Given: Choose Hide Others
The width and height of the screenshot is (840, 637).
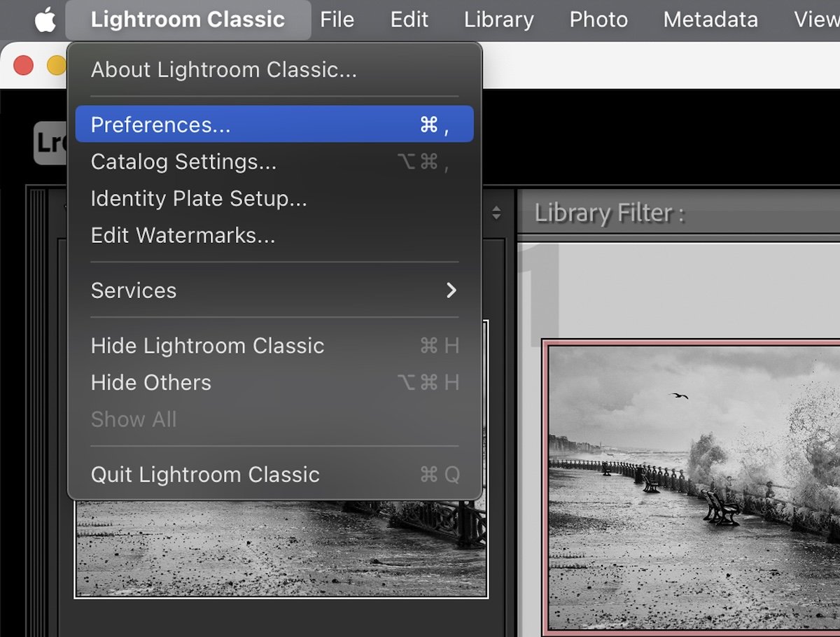Looking at the screenshot, I should (150, 382).
